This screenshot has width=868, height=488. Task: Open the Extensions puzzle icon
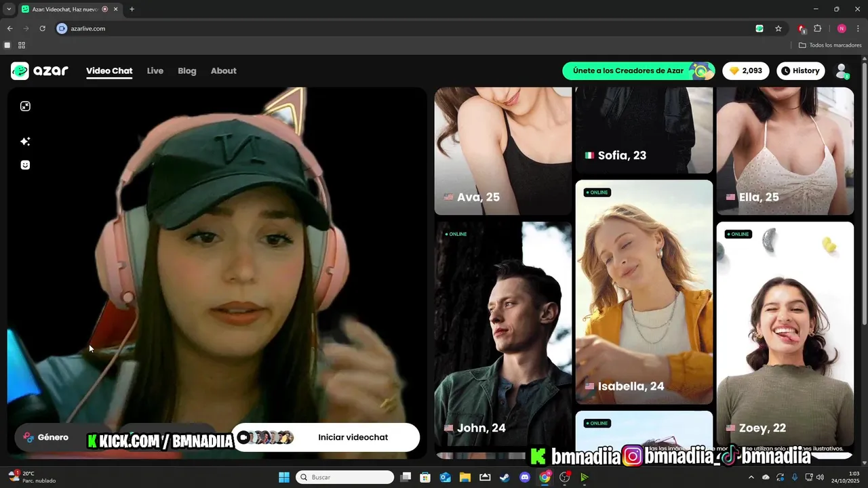[x=818, y=28]
